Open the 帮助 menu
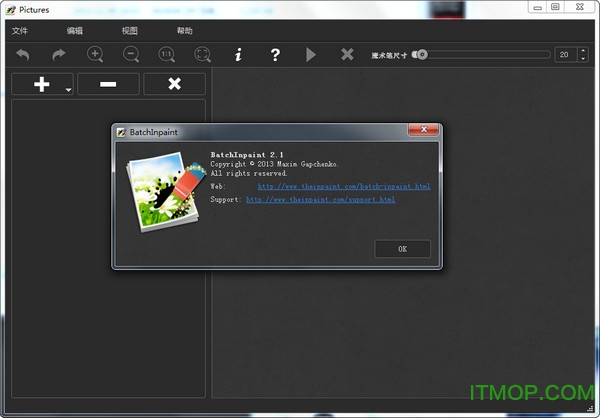The width and height of the screenshot is (600, 418). pyautogui.click(x=184, y=31)
